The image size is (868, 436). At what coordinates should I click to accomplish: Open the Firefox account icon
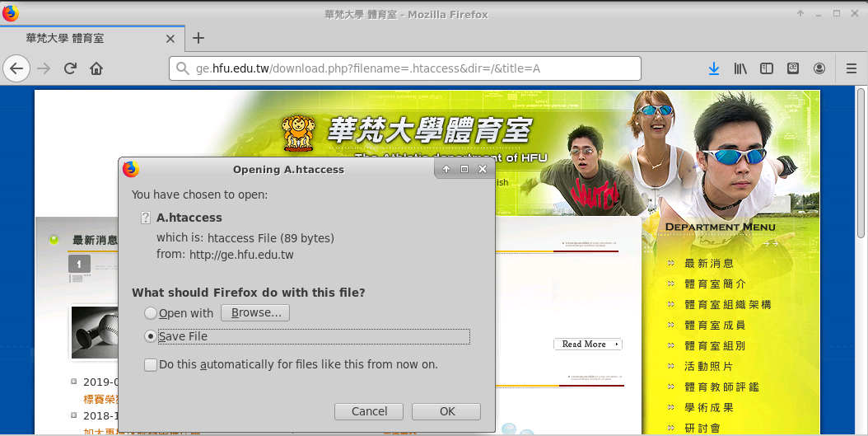(x=819, y=68)
